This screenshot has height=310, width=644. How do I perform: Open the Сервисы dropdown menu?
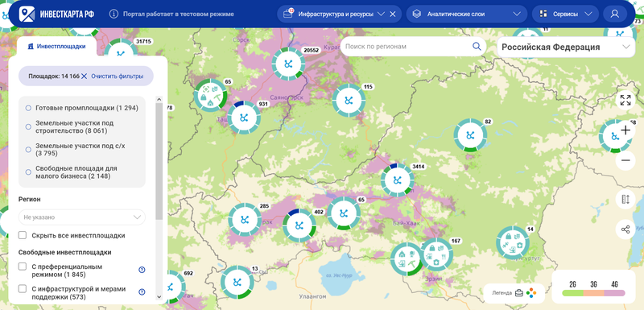click(565, 14)
